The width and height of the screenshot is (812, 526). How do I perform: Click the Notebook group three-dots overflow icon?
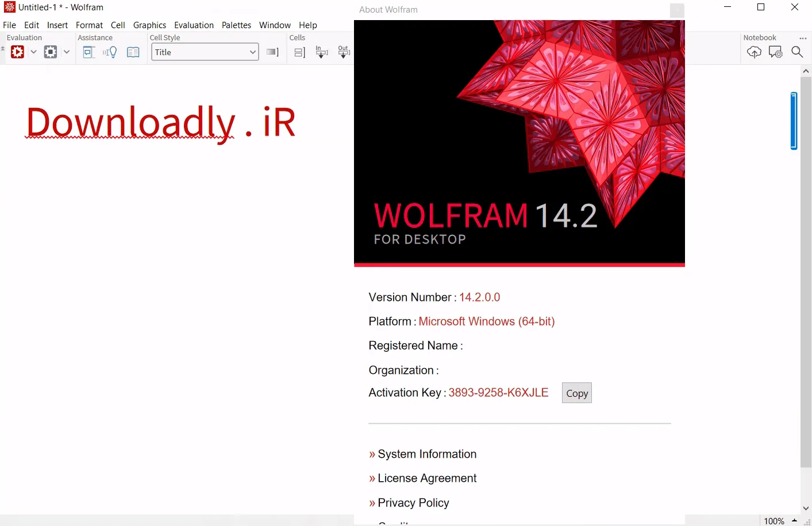pyautogui.click(x=803, y=38)
